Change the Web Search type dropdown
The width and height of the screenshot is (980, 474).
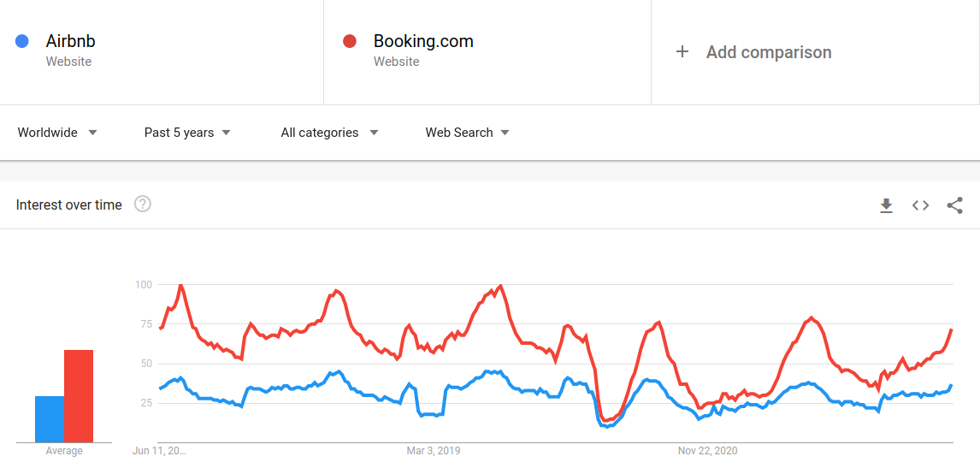click(468, 133)
